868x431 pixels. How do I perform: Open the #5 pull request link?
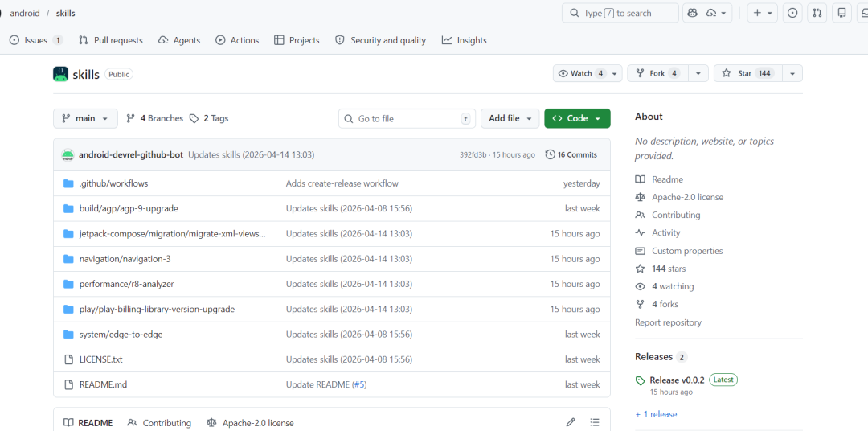coord(360,384)
